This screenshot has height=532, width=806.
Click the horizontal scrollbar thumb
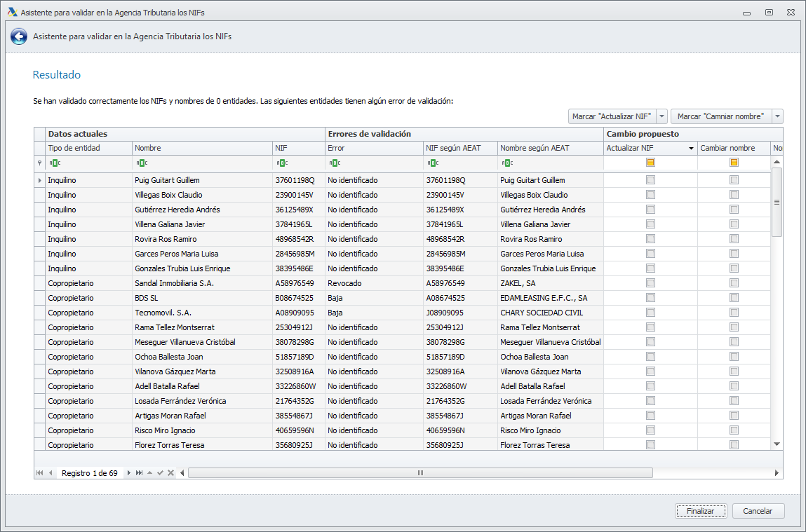tap(421, 473)
